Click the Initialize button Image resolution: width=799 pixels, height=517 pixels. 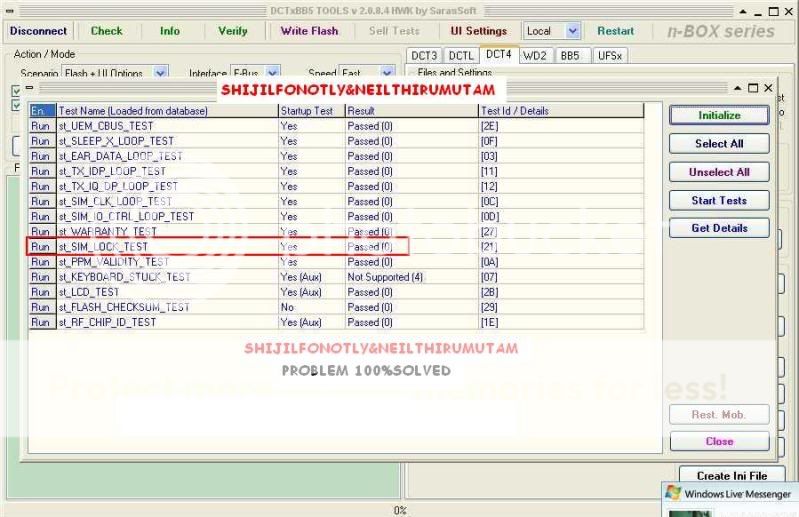[x=719, y=115]
